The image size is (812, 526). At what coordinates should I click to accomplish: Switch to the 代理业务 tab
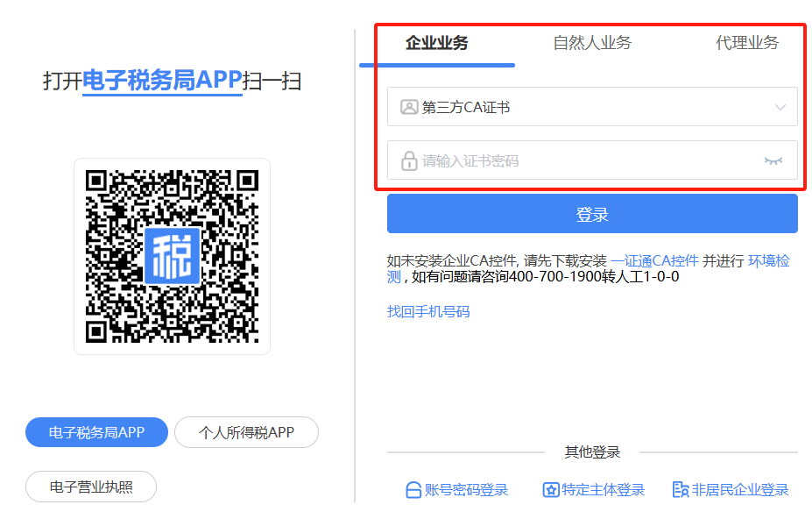[747, 43]
